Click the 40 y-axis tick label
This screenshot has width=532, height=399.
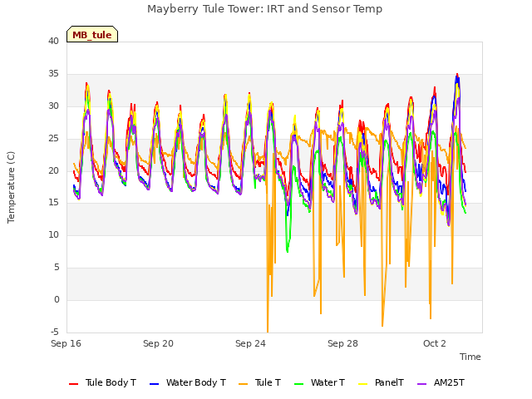click(x=53, y=42)
